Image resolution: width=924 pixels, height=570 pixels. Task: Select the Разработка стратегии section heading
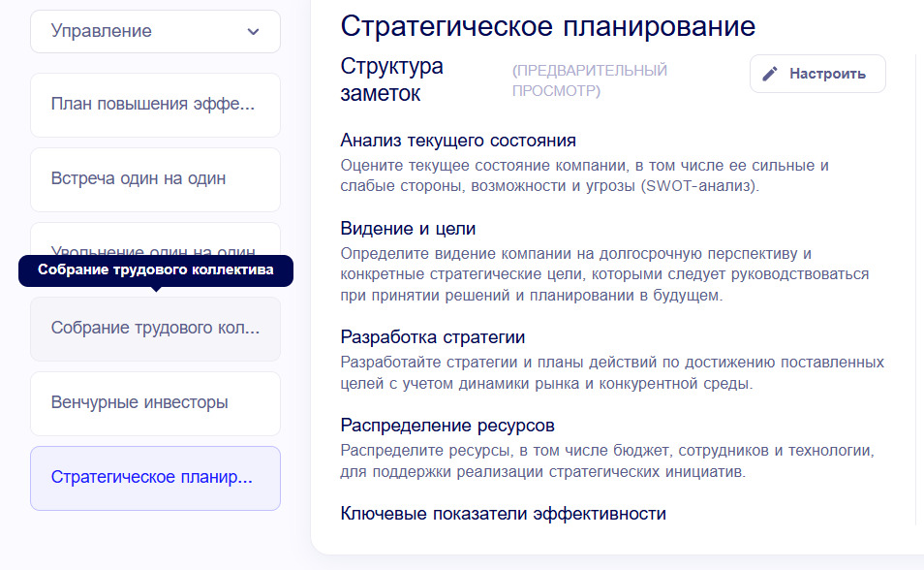432,337
